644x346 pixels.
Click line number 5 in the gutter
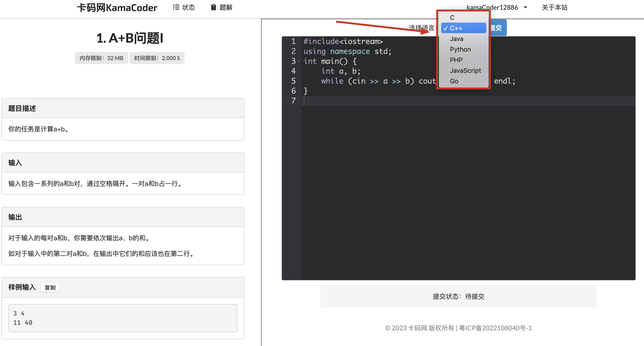pos(293,81)
